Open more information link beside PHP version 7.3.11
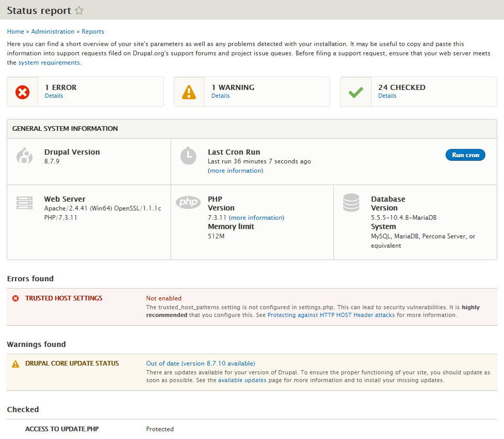Image resolution: width=504 pixels, height=439 pixels. point(256,218)
